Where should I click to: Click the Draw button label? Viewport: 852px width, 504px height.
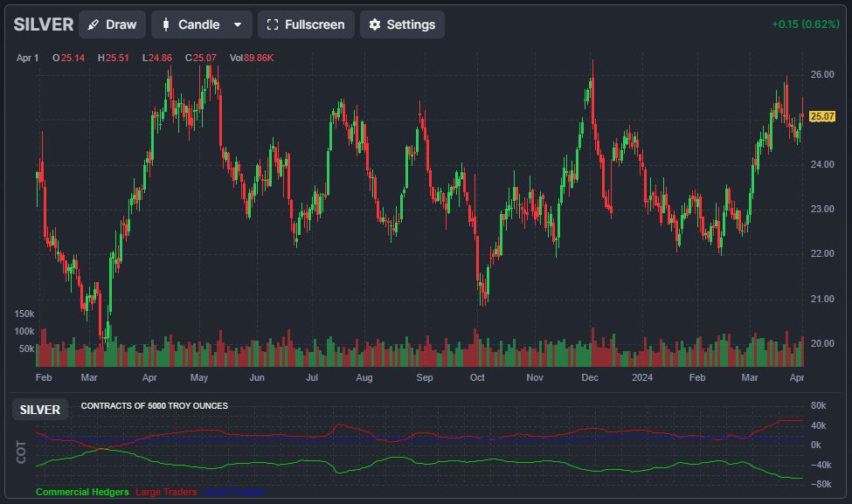(121, 24)
